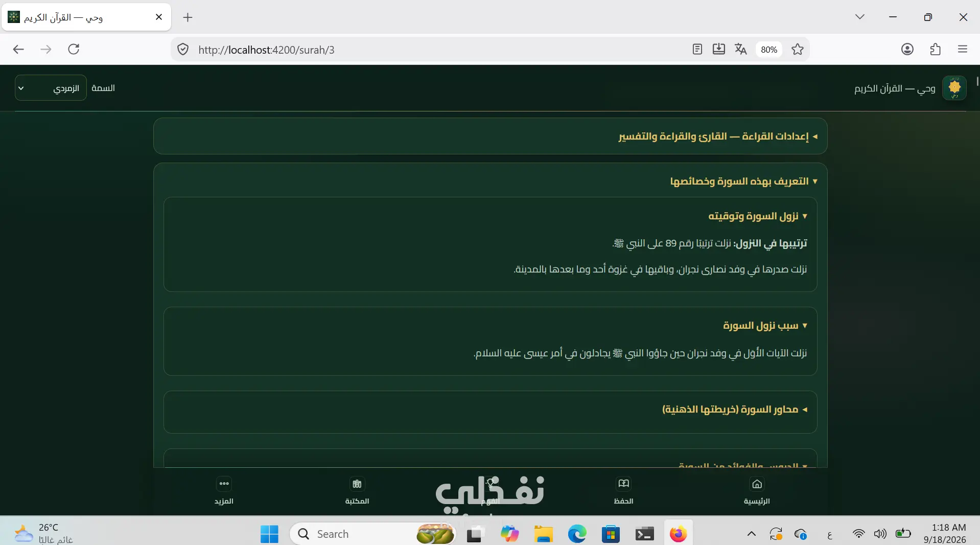Expand محاور السورة mind map section

(x=735, y=410)
